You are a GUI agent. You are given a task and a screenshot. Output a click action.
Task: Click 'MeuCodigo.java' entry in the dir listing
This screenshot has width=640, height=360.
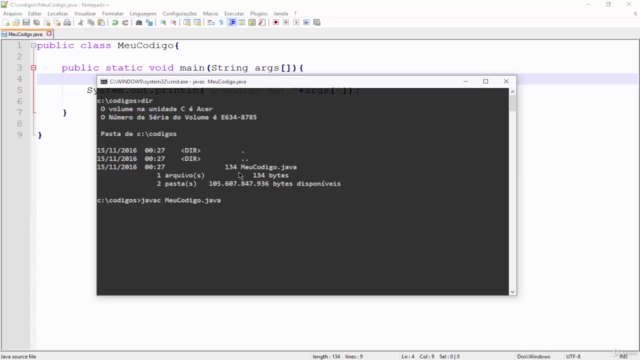coord(269,167)
